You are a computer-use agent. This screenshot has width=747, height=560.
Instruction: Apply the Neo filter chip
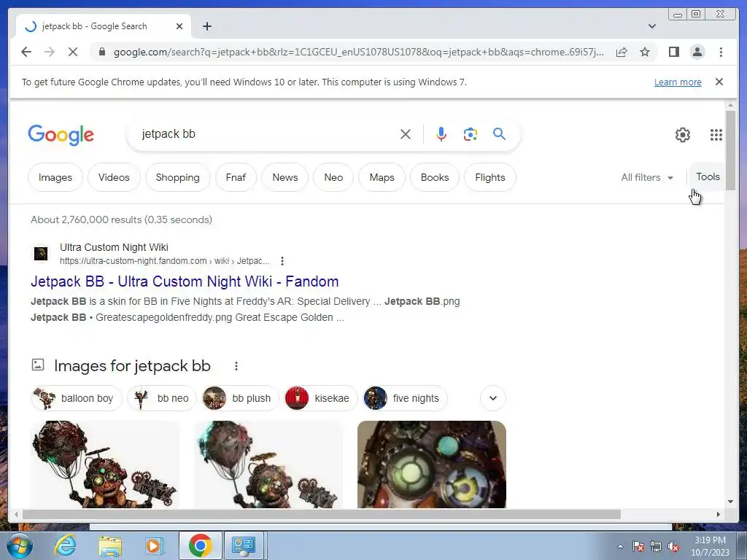(333, 177)
